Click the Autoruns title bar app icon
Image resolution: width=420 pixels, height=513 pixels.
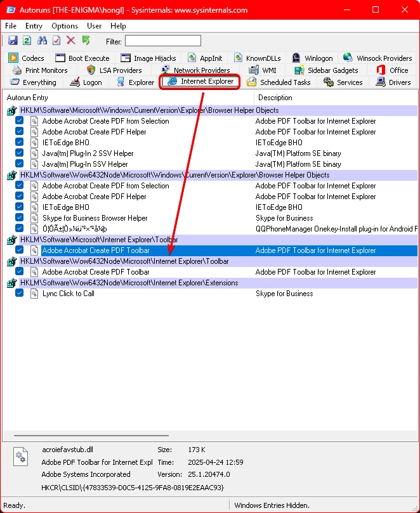[x=11, y=10]
